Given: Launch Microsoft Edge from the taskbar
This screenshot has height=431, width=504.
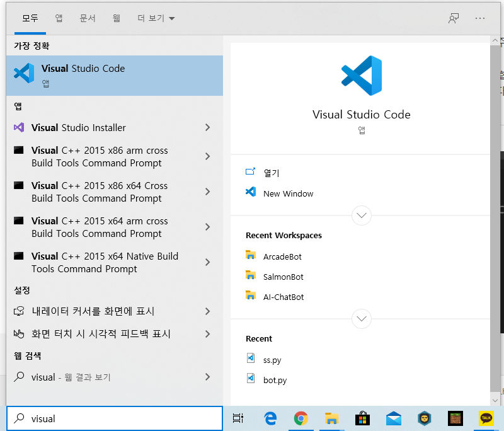Looking at the screenshot, I should point(270,418).
